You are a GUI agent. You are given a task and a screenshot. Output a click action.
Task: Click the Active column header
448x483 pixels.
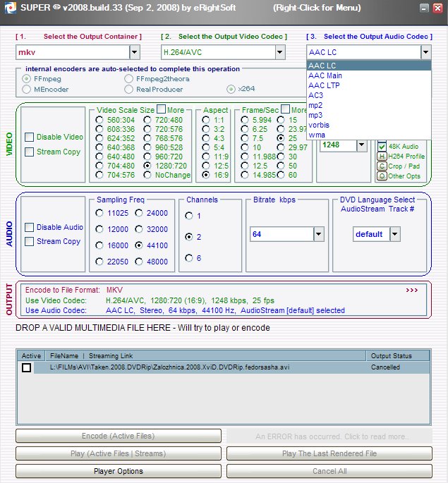31,356
